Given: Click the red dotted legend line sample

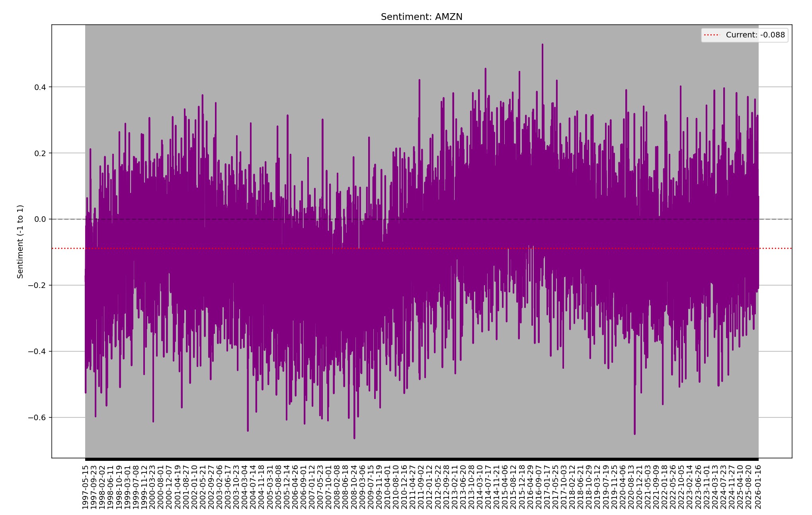Looking at the screenshot, I should (x=712, y=35).
